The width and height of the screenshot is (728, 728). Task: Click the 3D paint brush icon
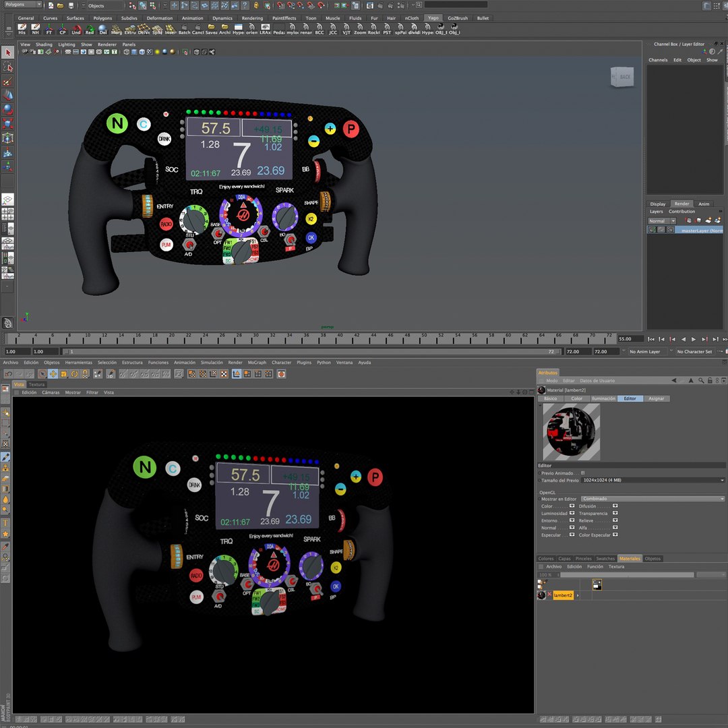(111, 373)
